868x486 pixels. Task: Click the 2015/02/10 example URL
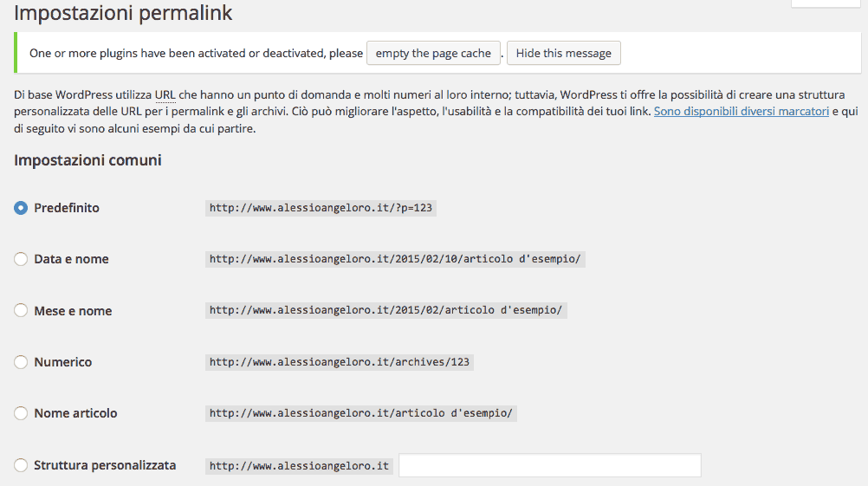(395, 259)
